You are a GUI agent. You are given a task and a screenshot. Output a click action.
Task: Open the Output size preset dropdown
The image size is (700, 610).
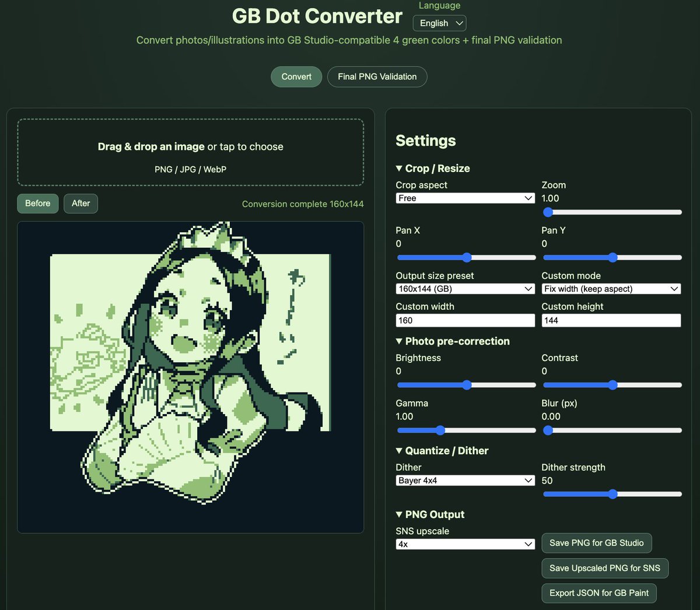click(x=466, y=289)
